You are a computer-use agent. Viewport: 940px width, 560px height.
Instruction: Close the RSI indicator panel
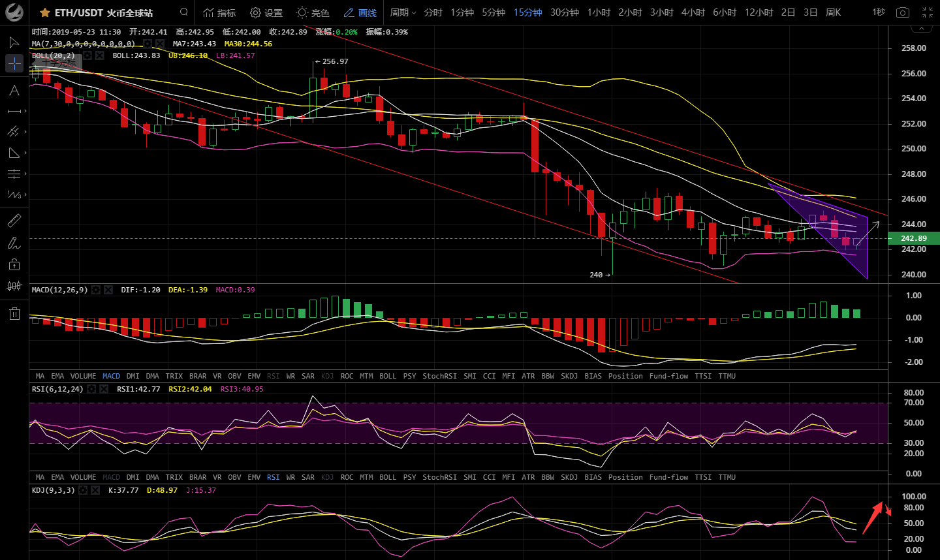click(104, 389)
